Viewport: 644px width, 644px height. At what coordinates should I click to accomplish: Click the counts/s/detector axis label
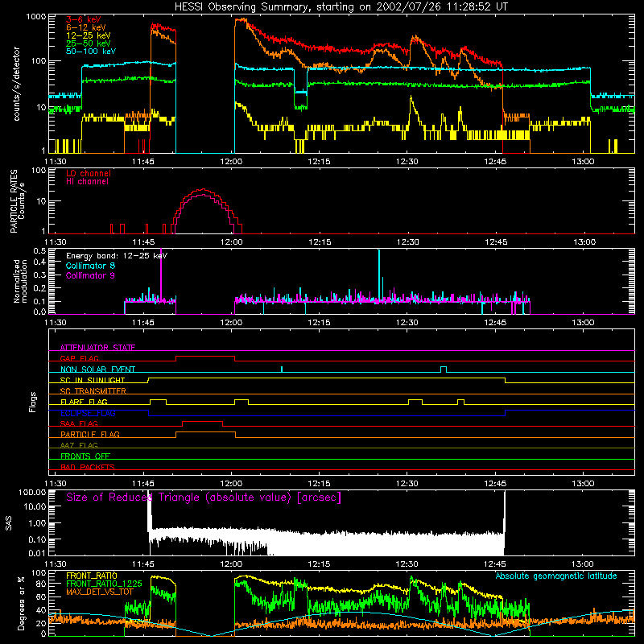16,84
